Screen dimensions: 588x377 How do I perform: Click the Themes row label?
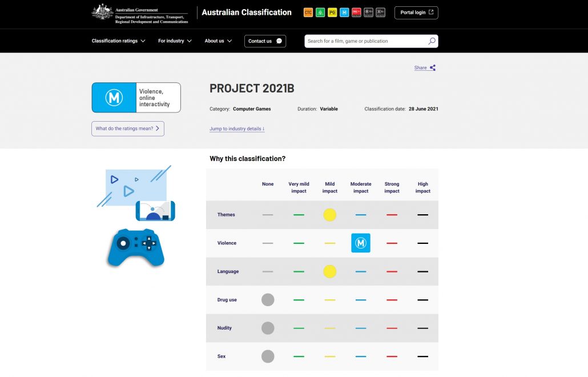tap(226, 215)
